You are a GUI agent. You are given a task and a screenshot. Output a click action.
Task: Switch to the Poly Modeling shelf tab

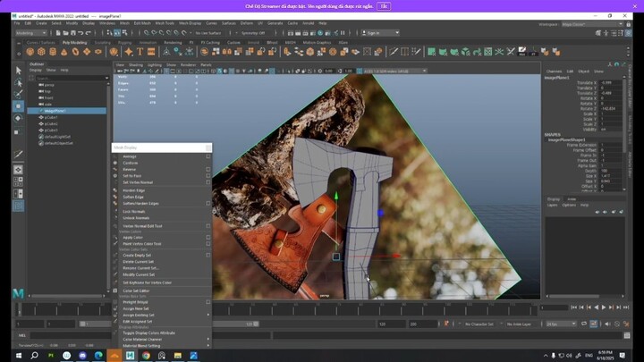75,42
